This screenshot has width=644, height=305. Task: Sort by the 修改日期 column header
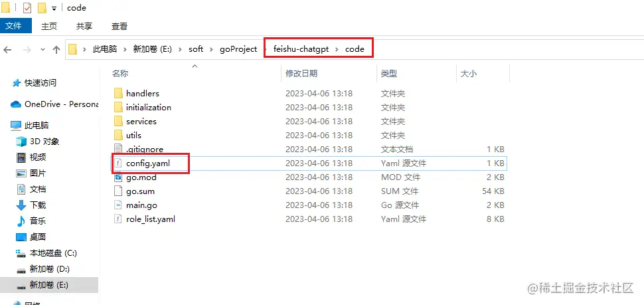[301, 74]
